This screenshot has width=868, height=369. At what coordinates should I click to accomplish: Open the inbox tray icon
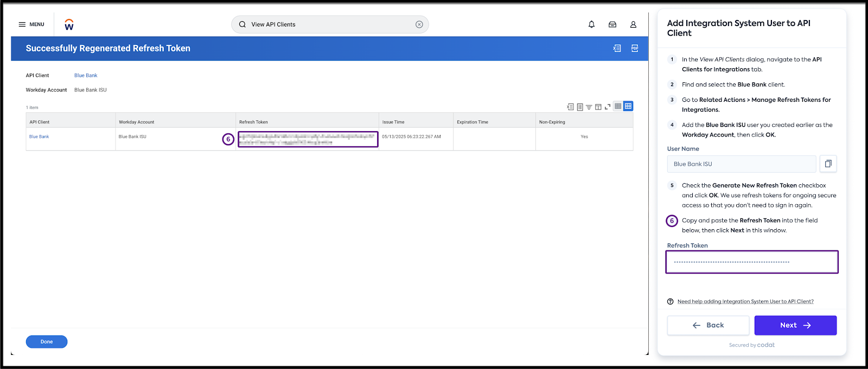612,24
